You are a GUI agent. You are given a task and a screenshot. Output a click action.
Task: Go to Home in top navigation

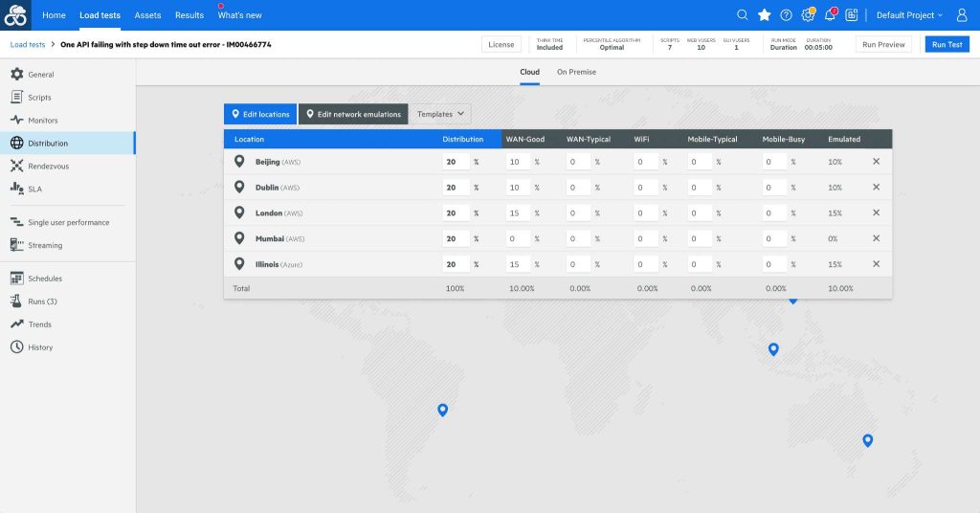[x=54, y=15]
